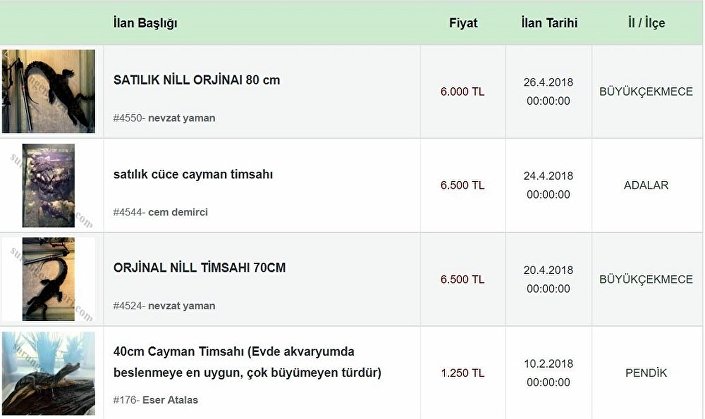Image resolution: width=705 pixels, height=419 pixels.
Task: Open the ORJİNAL NİLL TİMSAHI 70CM thumbnail
Action: click(x=49, y=279)
